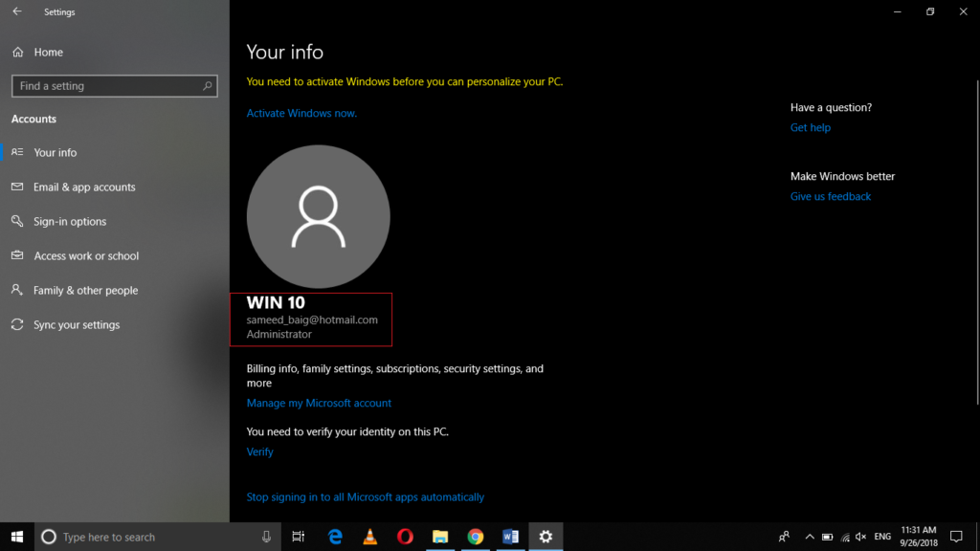Go back using the Settings back arrow

coord(17,11)
